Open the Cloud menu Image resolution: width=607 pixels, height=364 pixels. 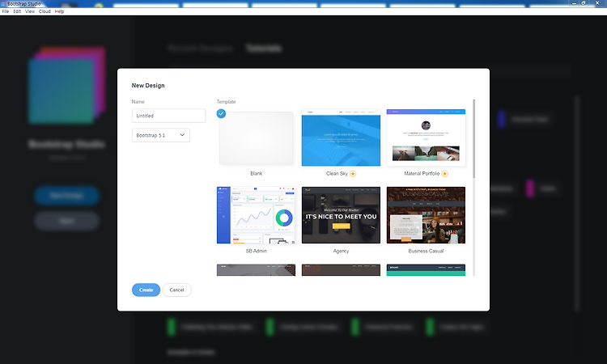coord(45,11)
